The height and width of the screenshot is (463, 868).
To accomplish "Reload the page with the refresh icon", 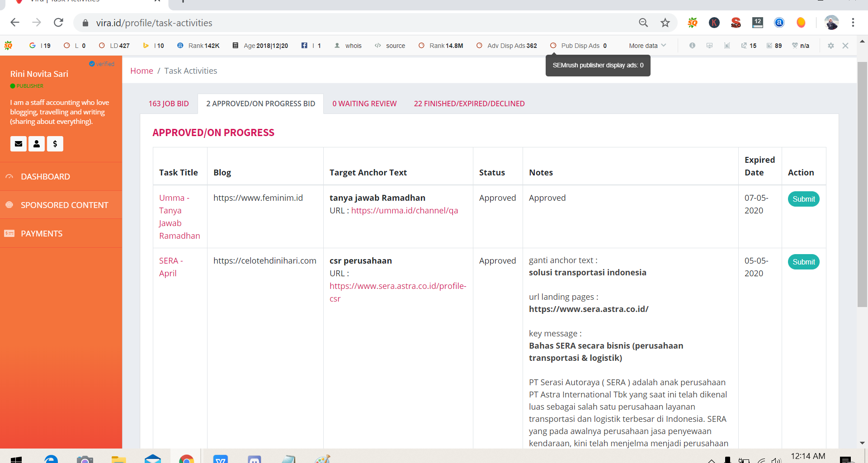I will point(58,23).
